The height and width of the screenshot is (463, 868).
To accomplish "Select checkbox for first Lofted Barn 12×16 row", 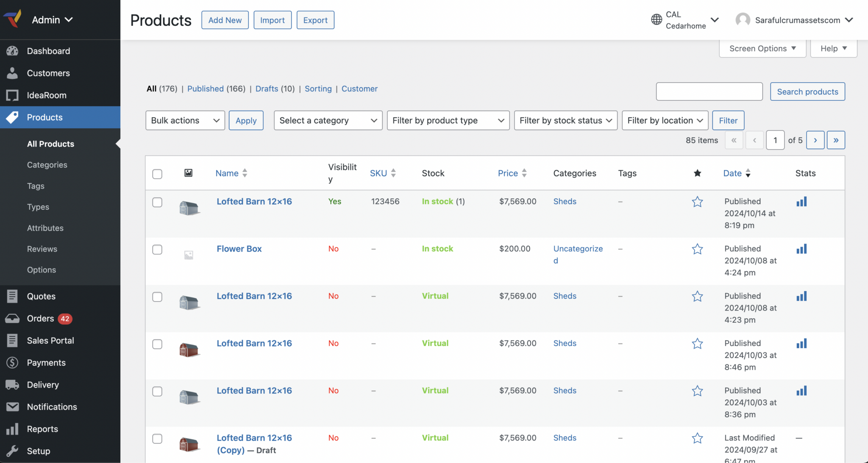I will (x=157, y=202).
